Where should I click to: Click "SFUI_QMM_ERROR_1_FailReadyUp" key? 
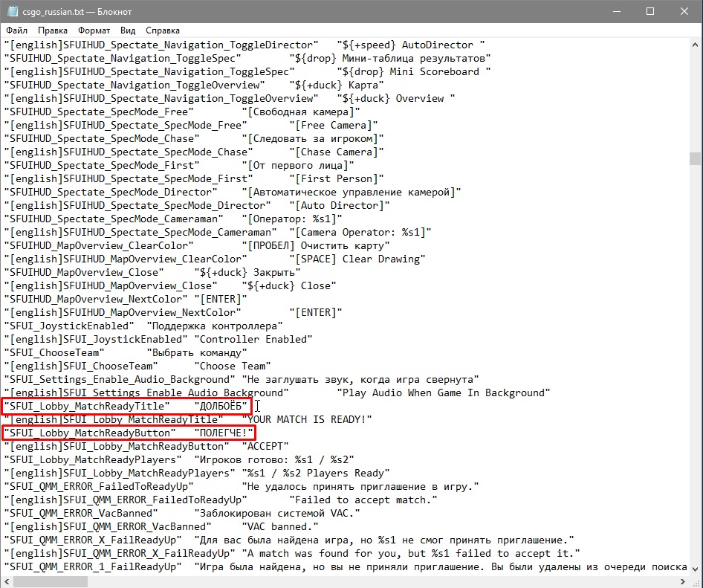coord(93,567)
